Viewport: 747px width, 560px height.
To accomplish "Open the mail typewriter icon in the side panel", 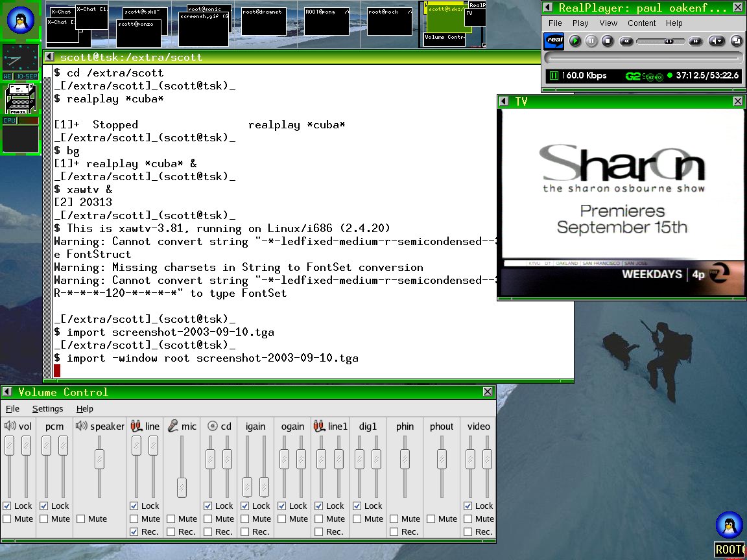I will coord(21,99).
